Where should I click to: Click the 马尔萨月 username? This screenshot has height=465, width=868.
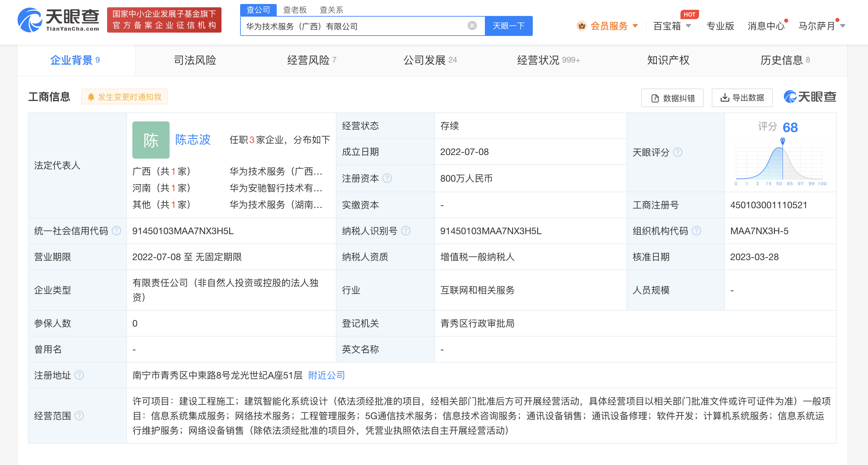point(816,26)
